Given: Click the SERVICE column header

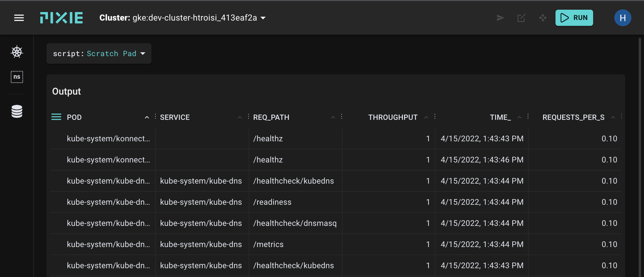Looking at the screenshot, I should (x=175, y=117).
